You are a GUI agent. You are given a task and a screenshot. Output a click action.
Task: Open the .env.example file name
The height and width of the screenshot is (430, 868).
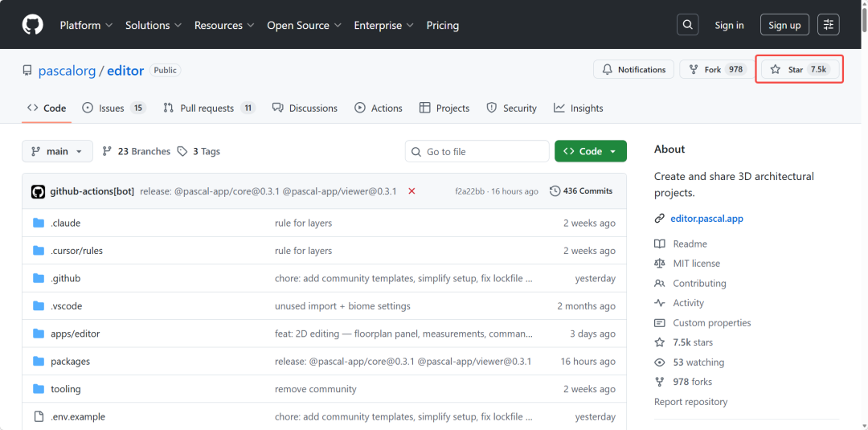click(x=78, y=416)
